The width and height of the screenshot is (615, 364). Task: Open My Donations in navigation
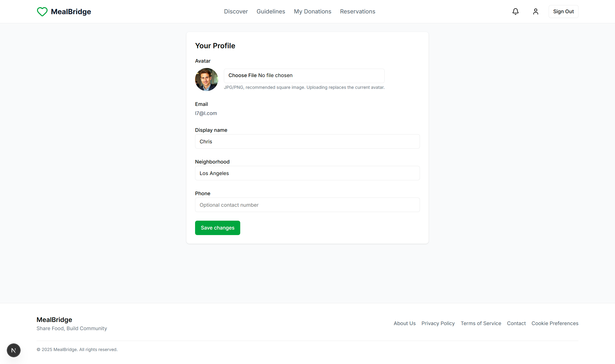pos(312,12)
